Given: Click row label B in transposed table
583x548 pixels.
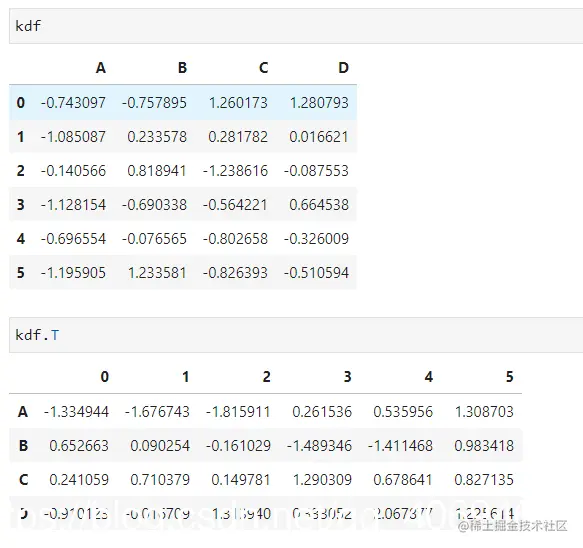Looking at the screenshot, I should (23, 446).
